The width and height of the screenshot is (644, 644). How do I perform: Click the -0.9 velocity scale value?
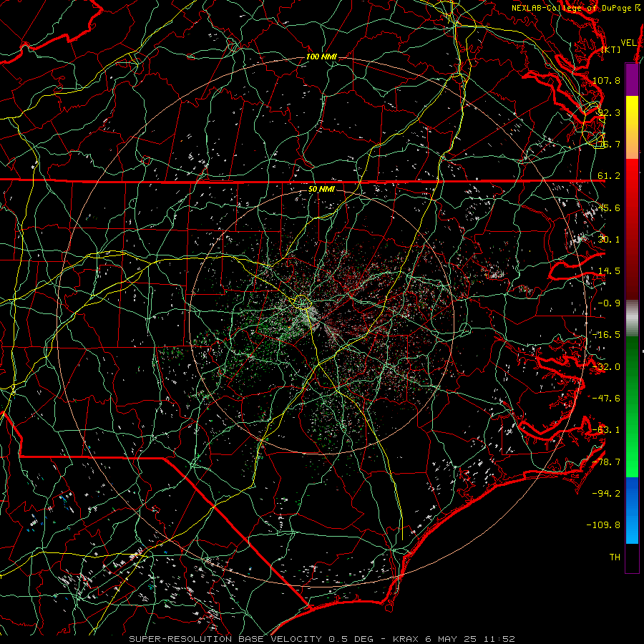(609, 303)
